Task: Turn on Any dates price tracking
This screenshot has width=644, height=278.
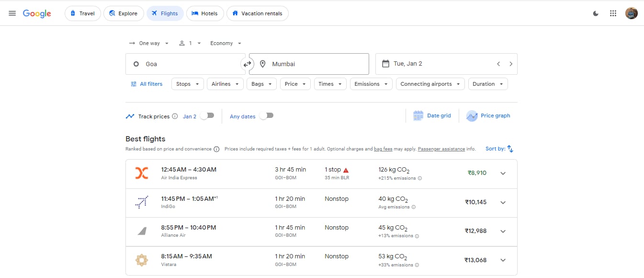Action: coord(266,116)
